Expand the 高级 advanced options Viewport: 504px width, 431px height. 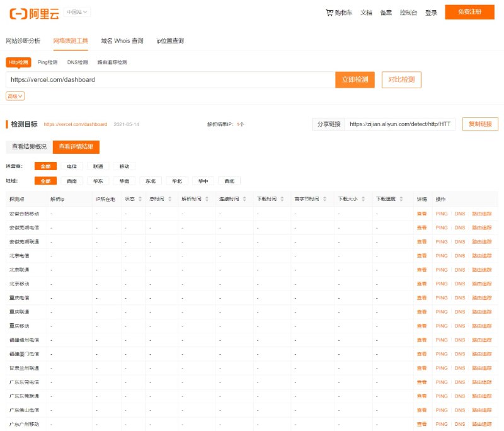click(x=15, y=96)
